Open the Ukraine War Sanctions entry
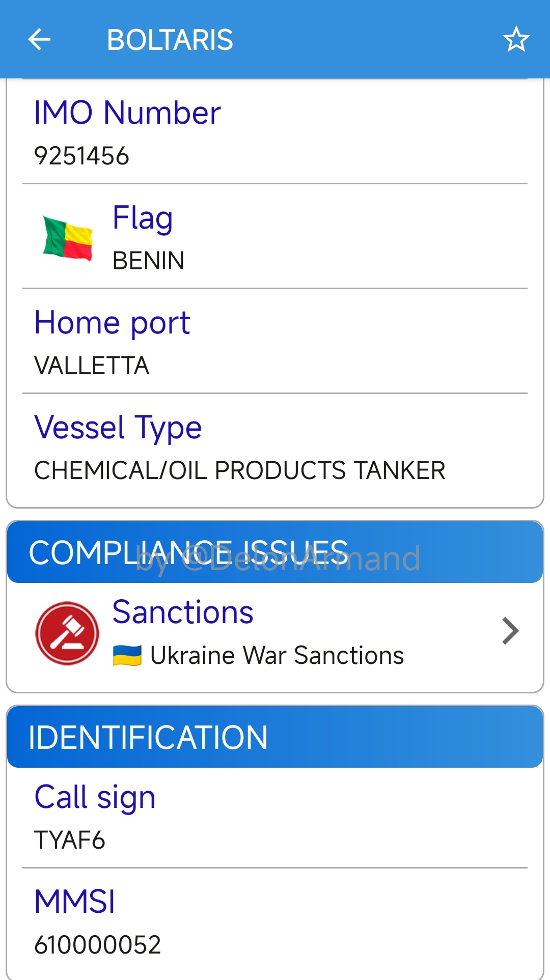The image size is (550, 980). [x=277, y=655]
